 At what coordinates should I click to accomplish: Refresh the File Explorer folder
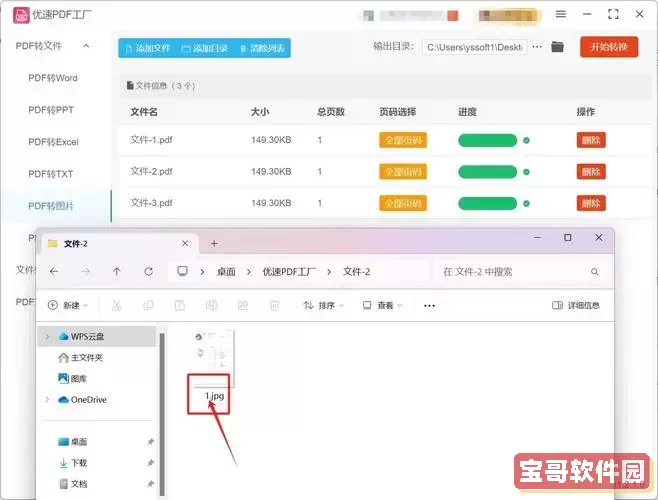pyautogui.click(x=149, y=272)
